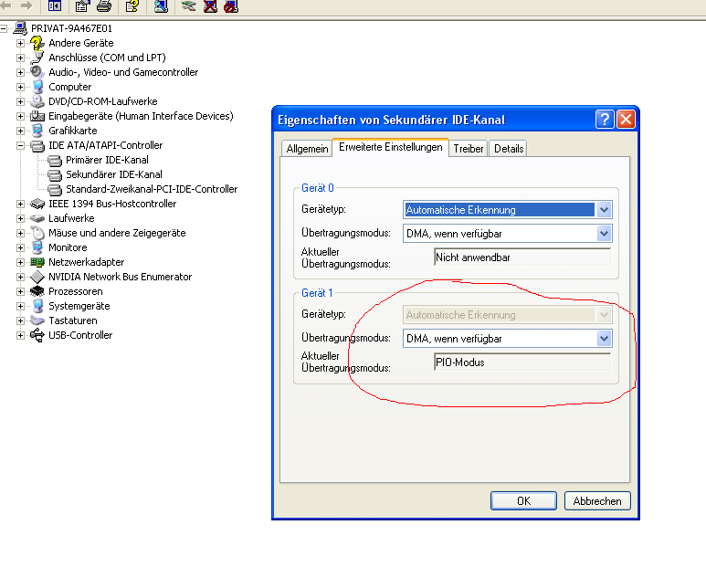Open the Gerät 0 Gerätetyp dropdown
The height and width of the screenshot is (588, 706).
604,210
